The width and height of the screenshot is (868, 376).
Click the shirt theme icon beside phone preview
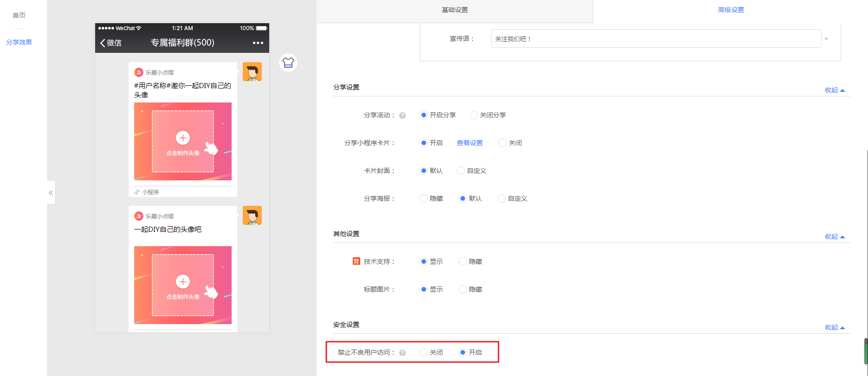coord(288,63)
